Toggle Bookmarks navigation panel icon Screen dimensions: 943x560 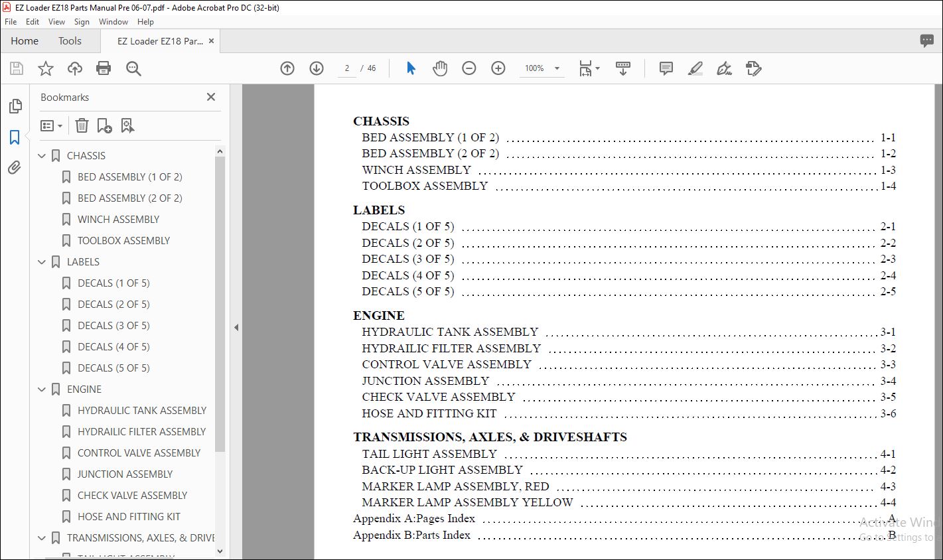[x=15, y=137]
